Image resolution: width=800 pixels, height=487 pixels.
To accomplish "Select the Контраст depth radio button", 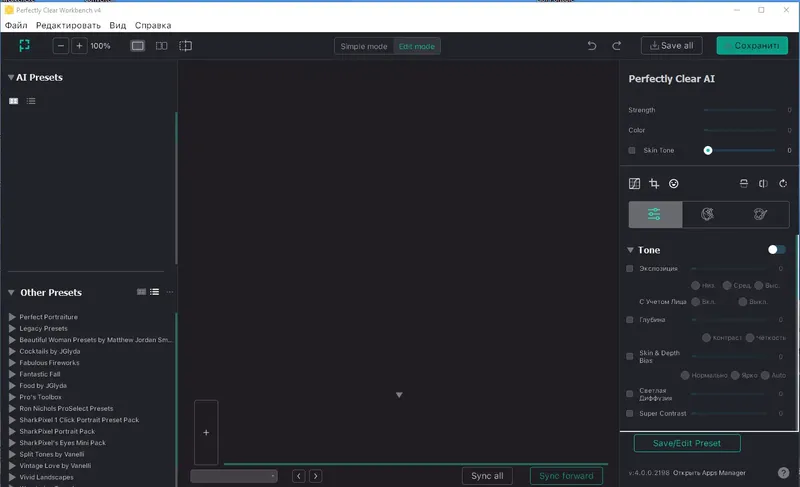I will (707, 338).
